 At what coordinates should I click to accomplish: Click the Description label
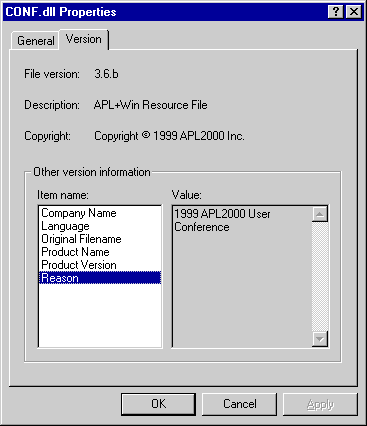pyautogui.click(x=52, y=105)
